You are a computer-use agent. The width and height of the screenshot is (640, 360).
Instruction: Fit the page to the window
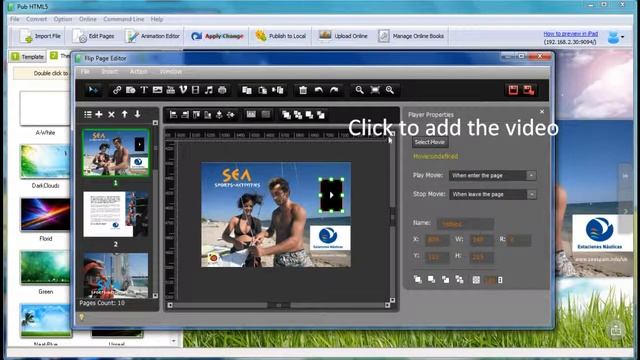375,90
